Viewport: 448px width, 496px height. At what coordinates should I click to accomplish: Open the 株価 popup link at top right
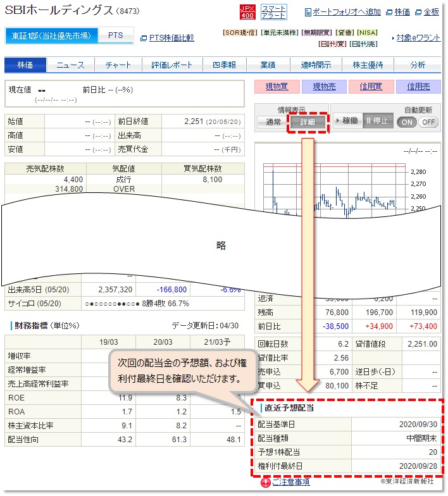tap(402, 12)
